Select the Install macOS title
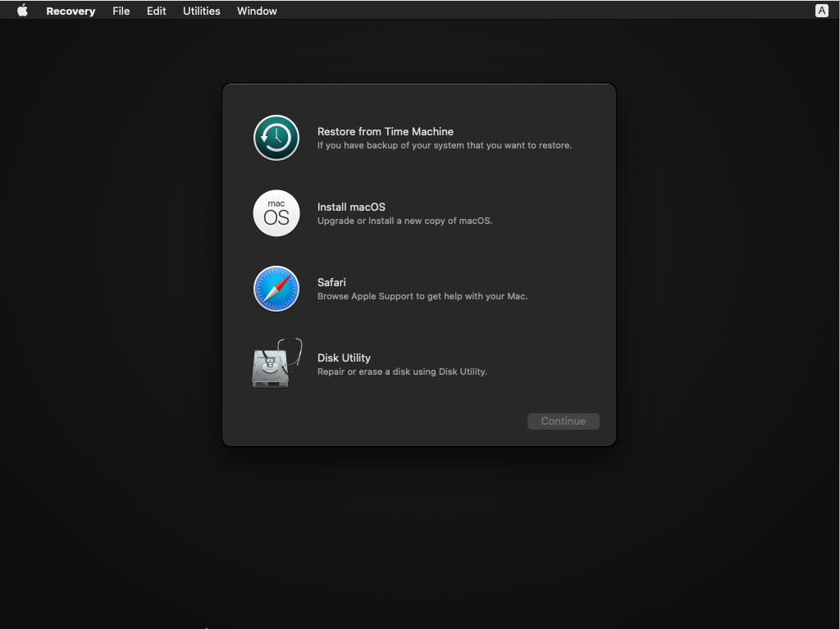The image size is (840, 629). point(351,207)
